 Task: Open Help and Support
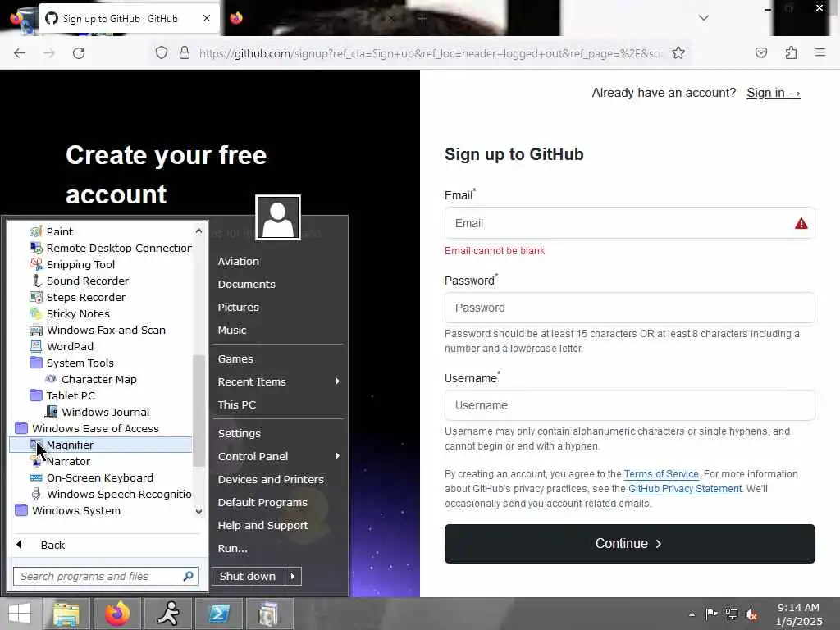[x=263, y=526]
